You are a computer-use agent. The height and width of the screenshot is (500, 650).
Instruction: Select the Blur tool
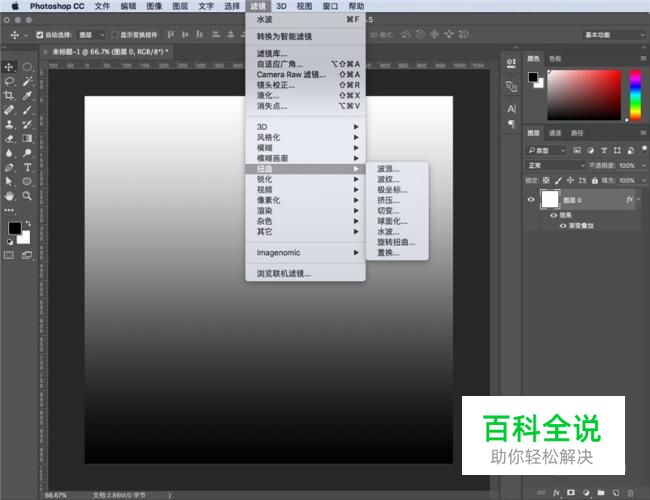(x=9, y=153)
